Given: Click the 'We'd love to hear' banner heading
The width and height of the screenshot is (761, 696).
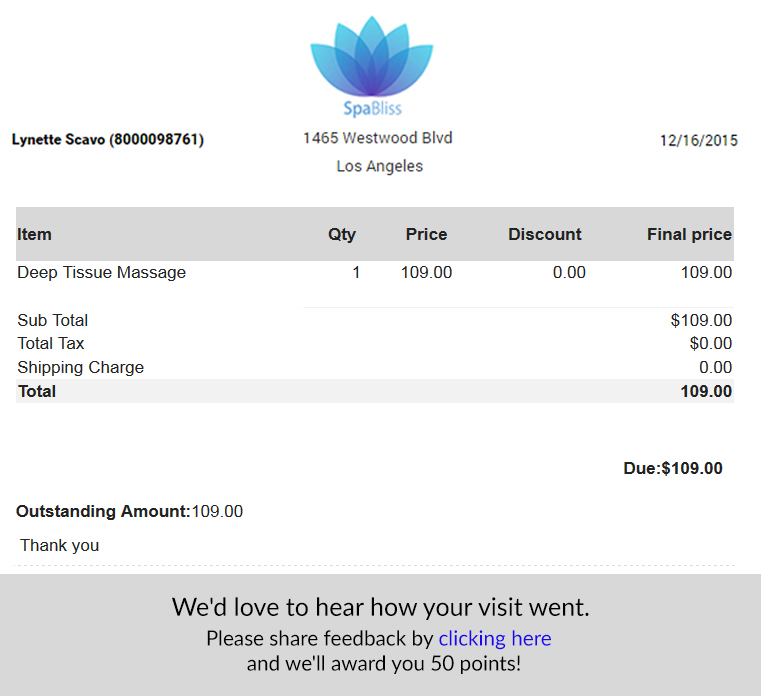Looking at the screenshot, I should tap(380, 607).
